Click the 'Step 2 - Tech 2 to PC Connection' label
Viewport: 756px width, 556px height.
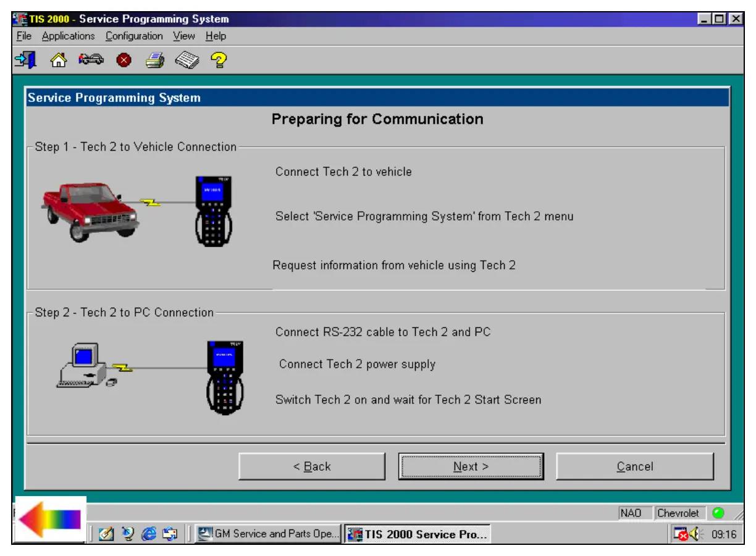pos(124,313)
